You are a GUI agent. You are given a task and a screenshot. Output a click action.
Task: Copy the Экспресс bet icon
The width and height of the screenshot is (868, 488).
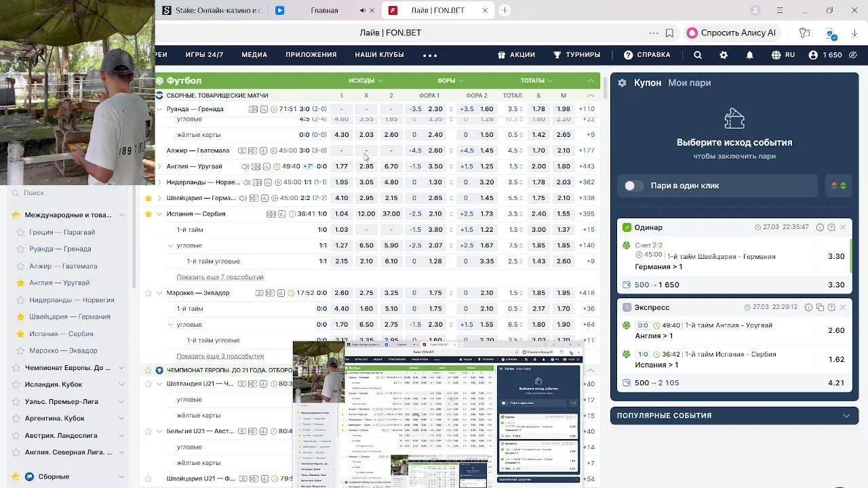pos(820,308)
